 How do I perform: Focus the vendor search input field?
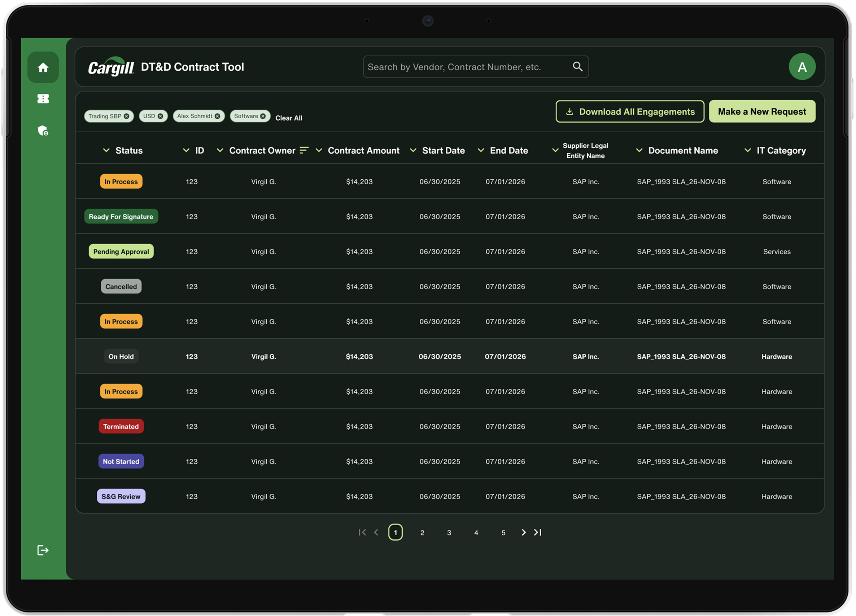pyautogui.click(x=476, y=67)
